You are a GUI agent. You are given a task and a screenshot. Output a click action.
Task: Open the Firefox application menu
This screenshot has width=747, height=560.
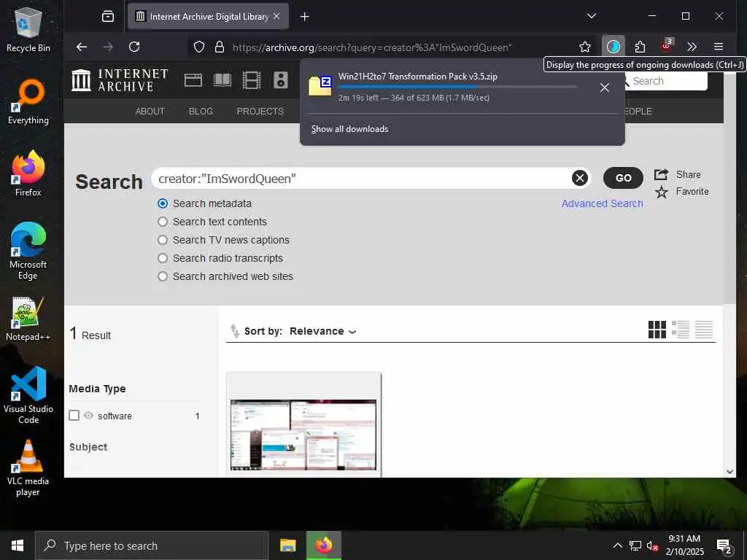(719, 47)
